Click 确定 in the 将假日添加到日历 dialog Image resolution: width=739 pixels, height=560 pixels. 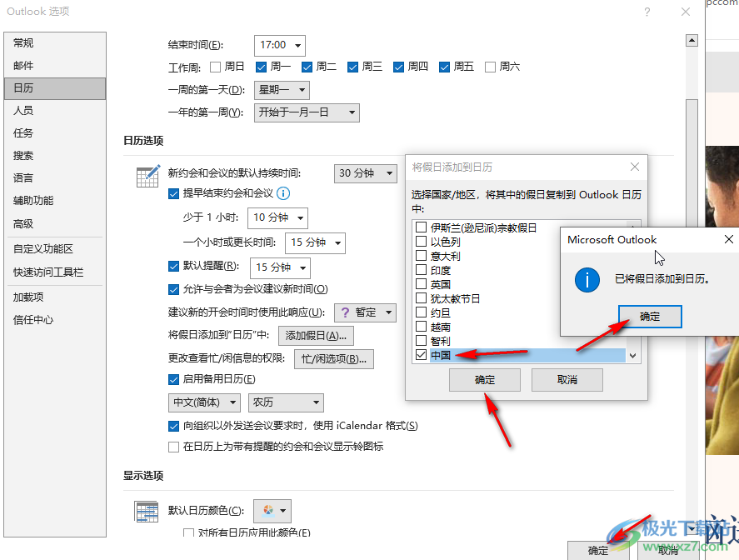485,380
